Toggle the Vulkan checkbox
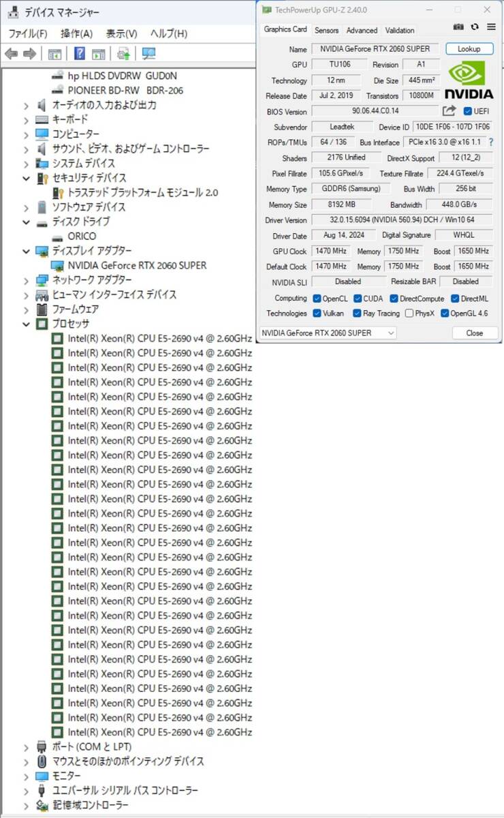Image resolution: width=504 pixels, height=818 pixels. [x=317, y=314]
